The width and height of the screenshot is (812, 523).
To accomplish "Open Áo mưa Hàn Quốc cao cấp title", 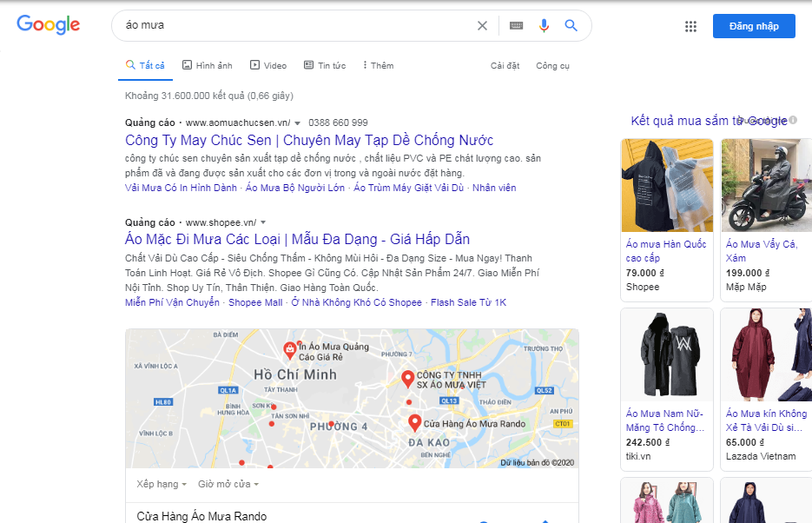I will coord(666,251).
